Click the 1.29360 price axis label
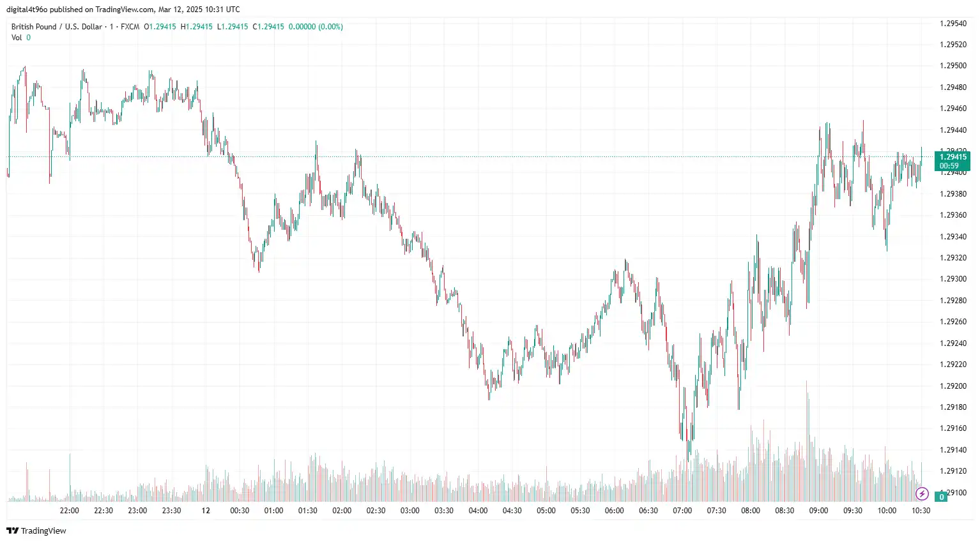The height and width of the screenshot is (542, 980). pyautogui.click(x=953, y=215)
